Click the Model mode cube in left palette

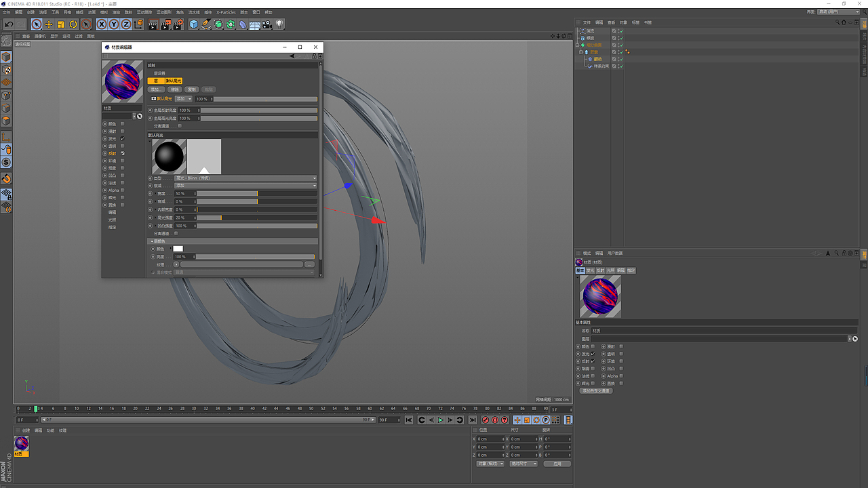(6, 57)
